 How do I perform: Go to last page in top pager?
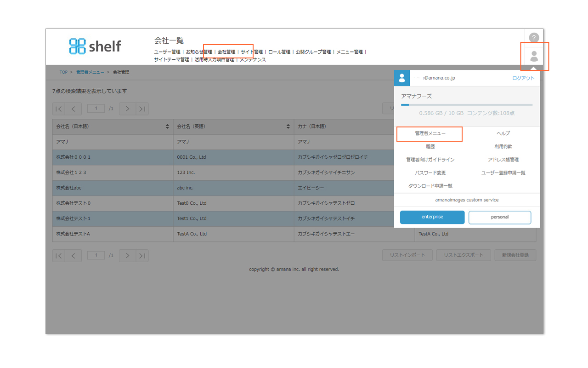coord(142,109)
